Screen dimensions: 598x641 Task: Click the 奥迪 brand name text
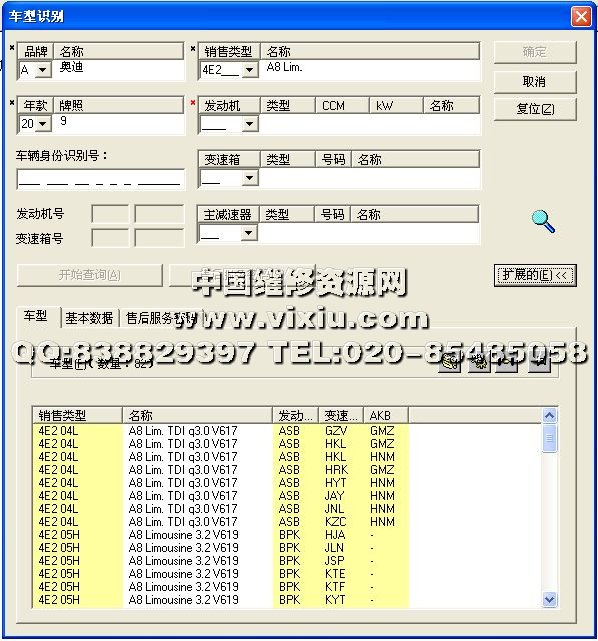coord(71,67)
